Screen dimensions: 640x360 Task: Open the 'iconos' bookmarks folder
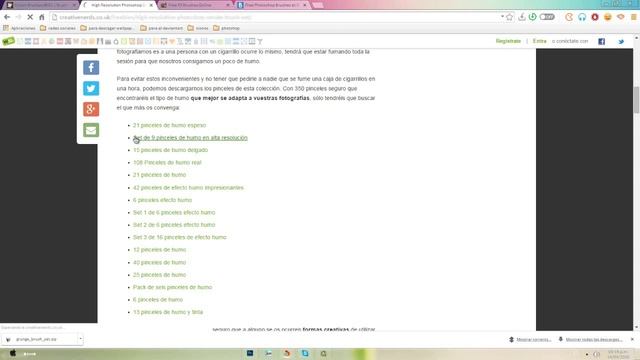(x=198, y=28)
